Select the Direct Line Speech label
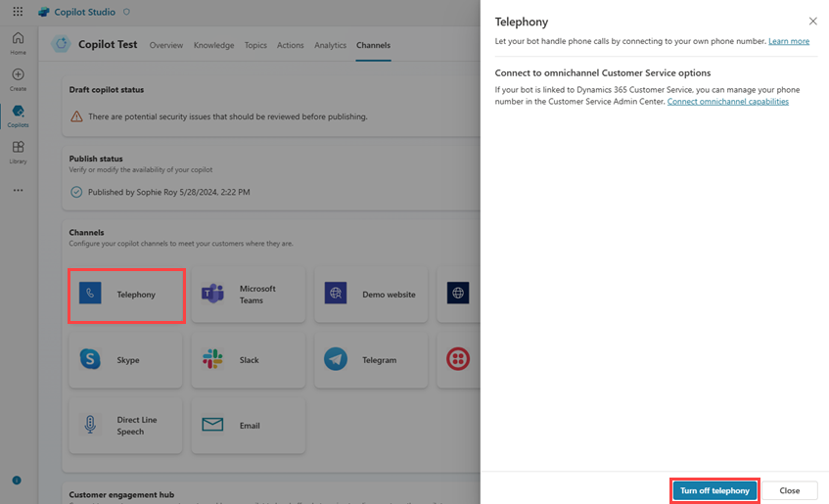 (x=137, y=426)
